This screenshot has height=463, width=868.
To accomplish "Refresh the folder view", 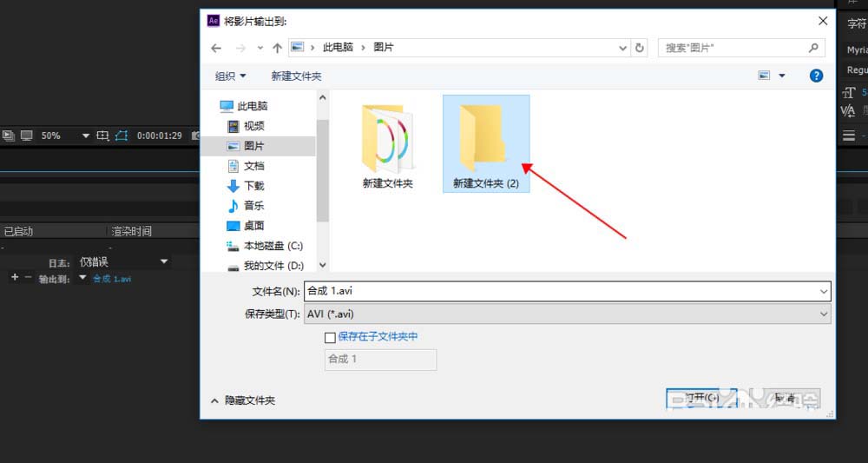I will click(640, 48).
